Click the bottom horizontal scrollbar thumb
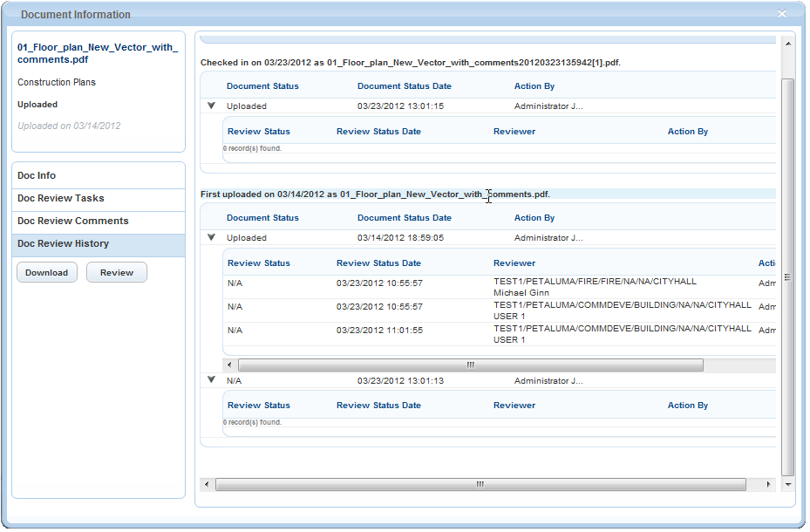 click(480, 484)
